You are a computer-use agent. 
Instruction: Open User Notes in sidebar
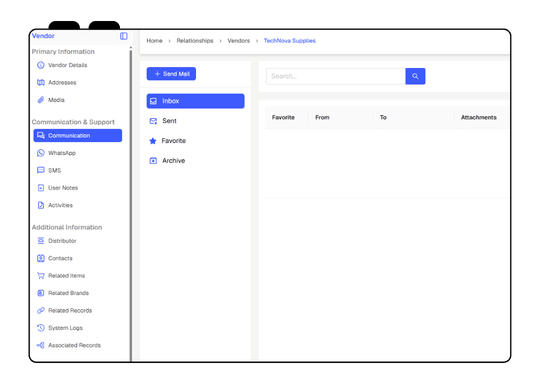[77, 188]
